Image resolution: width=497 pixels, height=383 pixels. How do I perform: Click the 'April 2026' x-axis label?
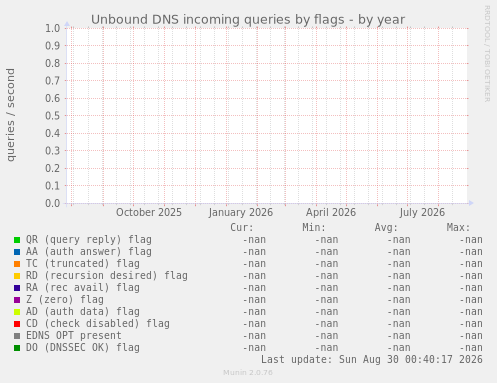[x=331, y=212]
